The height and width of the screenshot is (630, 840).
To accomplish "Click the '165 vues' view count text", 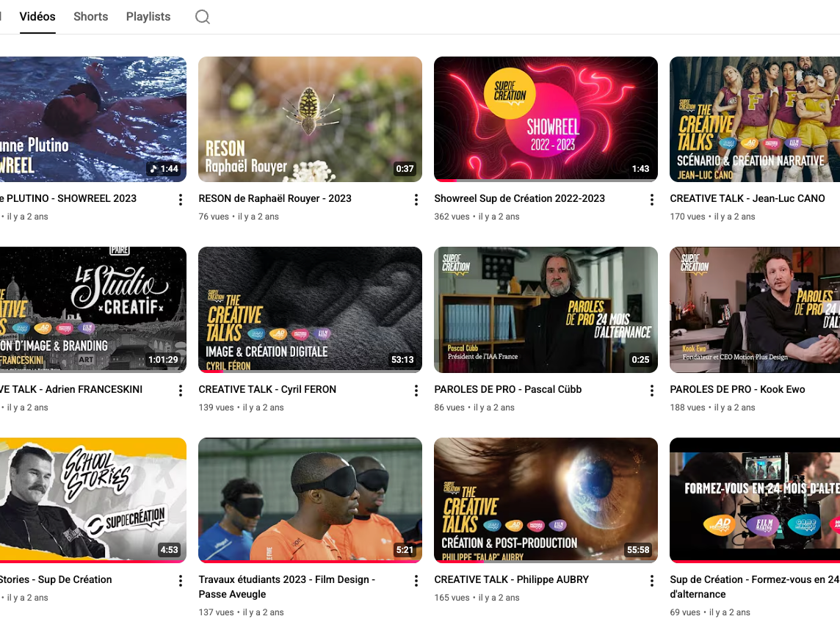I will coord(452,597).
